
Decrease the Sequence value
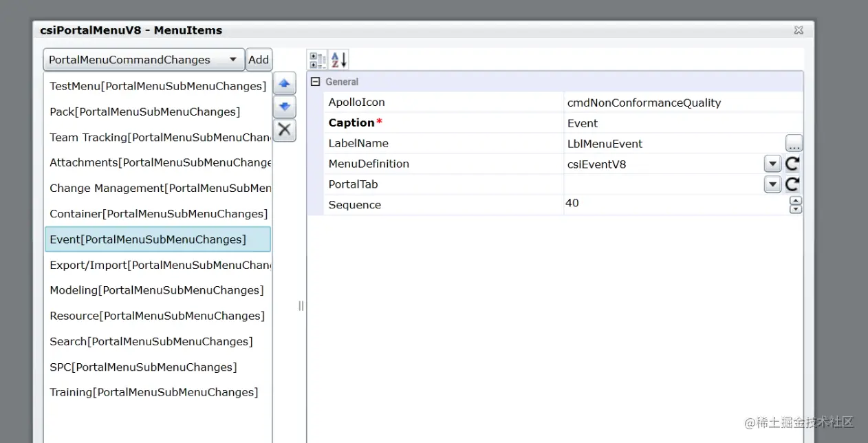pyautogui.click(x=796, y=209)
